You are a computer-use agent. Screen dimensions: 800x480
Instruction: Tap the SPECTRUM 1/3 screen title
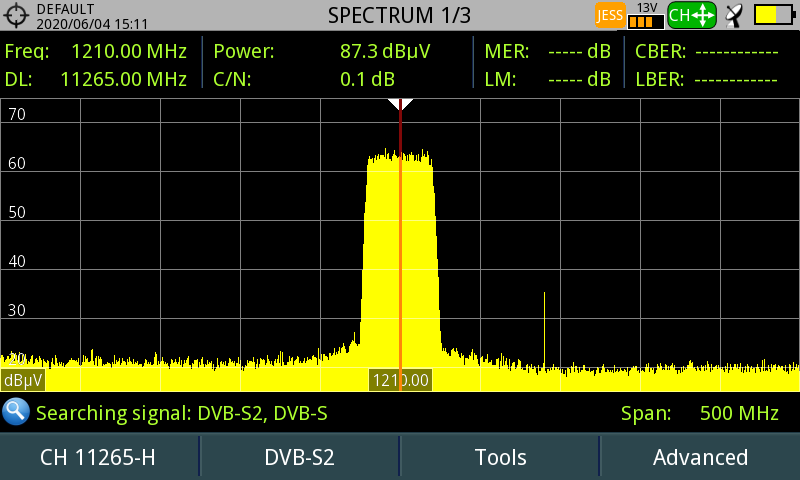[399, 15]
